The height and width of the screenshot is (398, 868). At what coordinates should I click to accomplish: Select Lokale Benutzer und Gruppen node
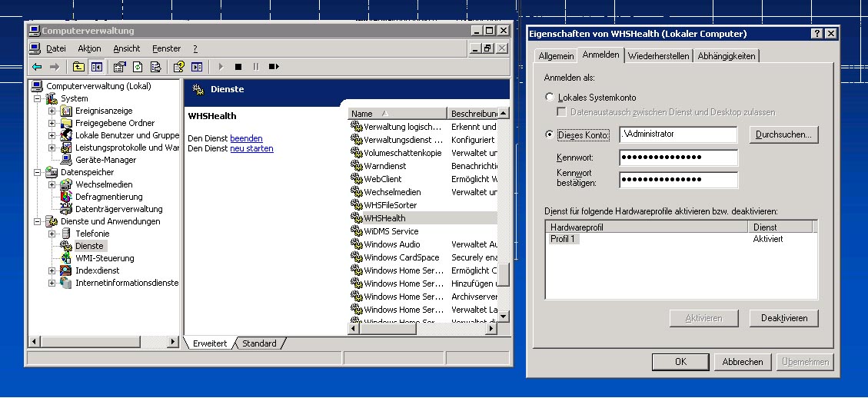tap(127, 135)
